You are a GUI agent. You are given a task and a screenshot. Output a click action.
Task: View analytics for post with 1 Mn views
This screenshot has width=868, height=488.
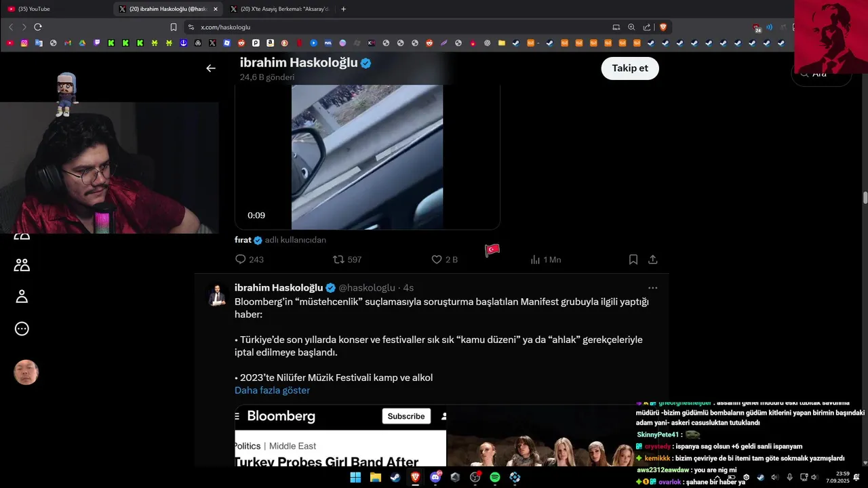click(x=545, y=260)
